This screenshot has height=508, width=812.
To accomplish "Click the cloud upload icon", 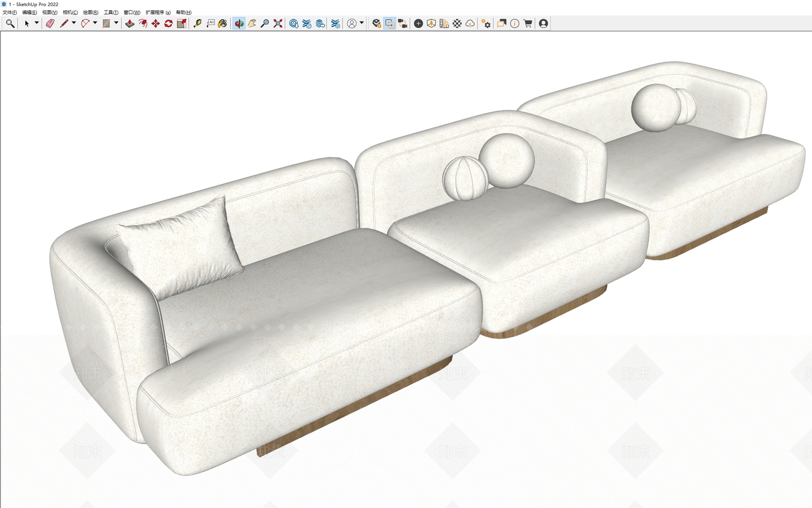I will (470, 23).
